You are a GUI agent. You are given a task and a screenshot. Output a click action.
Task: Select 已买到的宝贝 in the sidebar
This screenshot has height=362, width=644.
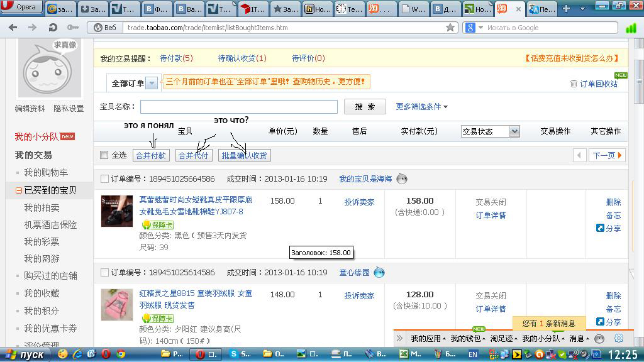click(x=50, y=190)
